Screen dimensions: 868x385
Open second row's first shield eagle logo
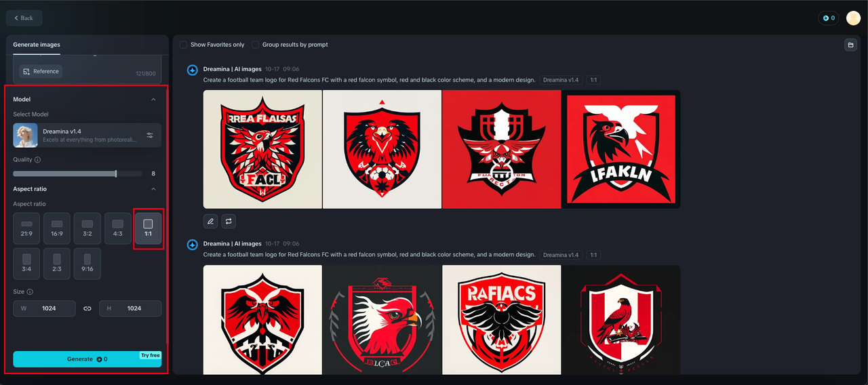[262, 319]
